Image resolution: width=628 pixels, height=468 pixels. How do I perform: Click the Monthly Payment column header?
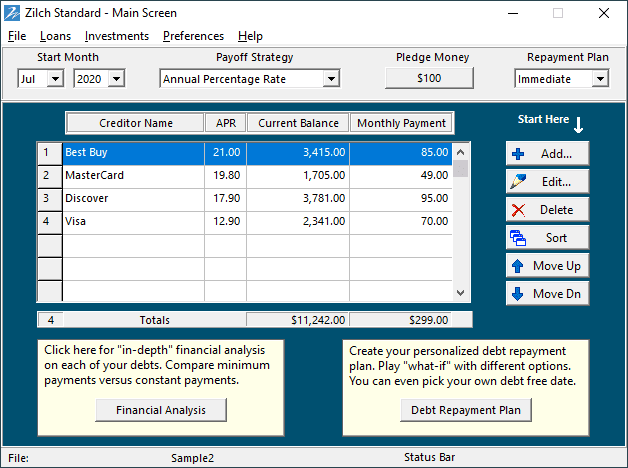[401, 123]
